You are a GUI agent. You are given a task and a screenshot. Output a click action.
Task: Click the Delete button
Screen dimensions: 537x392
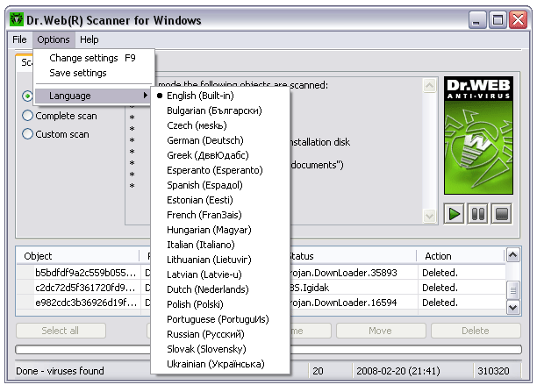(x=476, y=331)
